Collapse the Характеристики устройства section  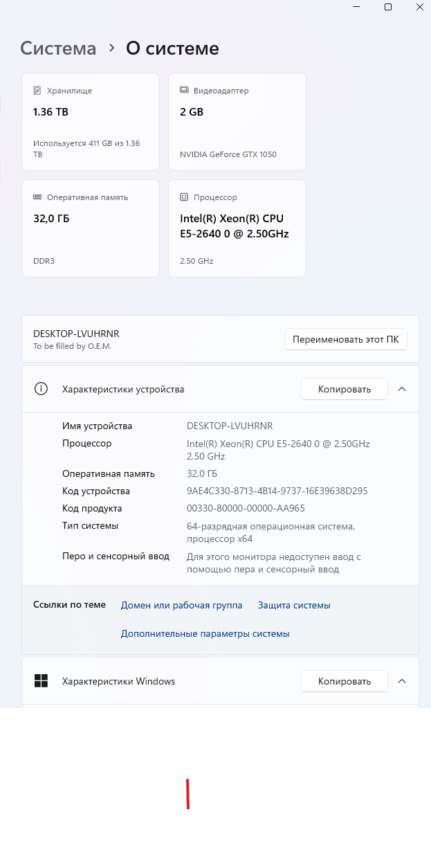[x=402, y=389]
